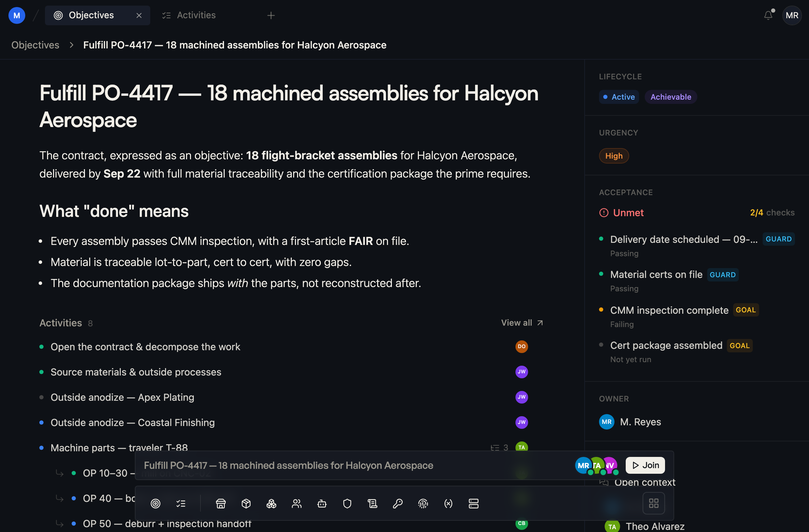This screenshot has height=532, width=809.
Task: Open CMM inspection complete check
Action: click(697, 317)
